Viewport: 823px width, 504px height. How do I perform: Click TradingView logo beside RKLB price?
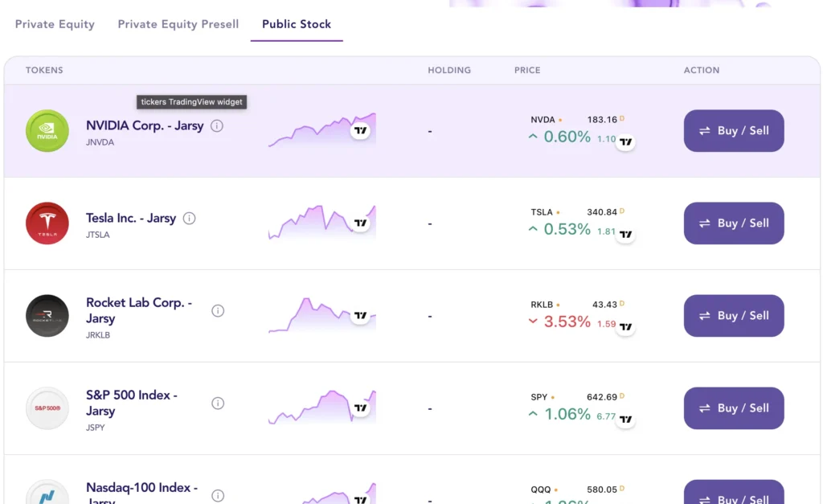[625, 326]
